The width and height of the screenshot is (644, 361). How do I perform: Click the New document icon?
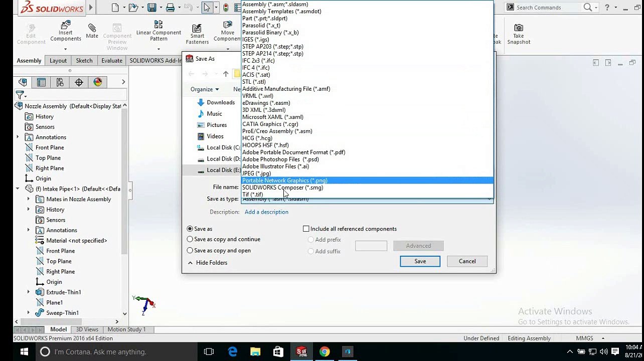click(115, 8)
